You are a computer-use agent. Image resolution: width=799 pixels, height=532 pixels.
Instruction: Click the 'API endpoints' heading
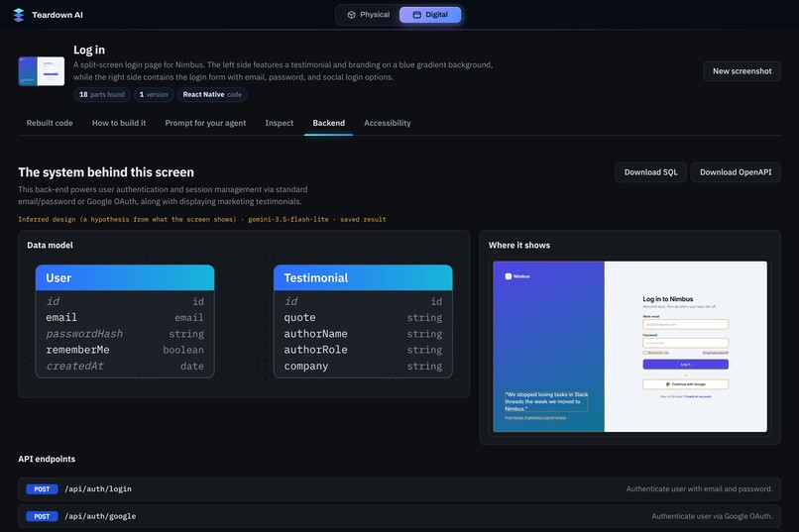tap(47, 460)
